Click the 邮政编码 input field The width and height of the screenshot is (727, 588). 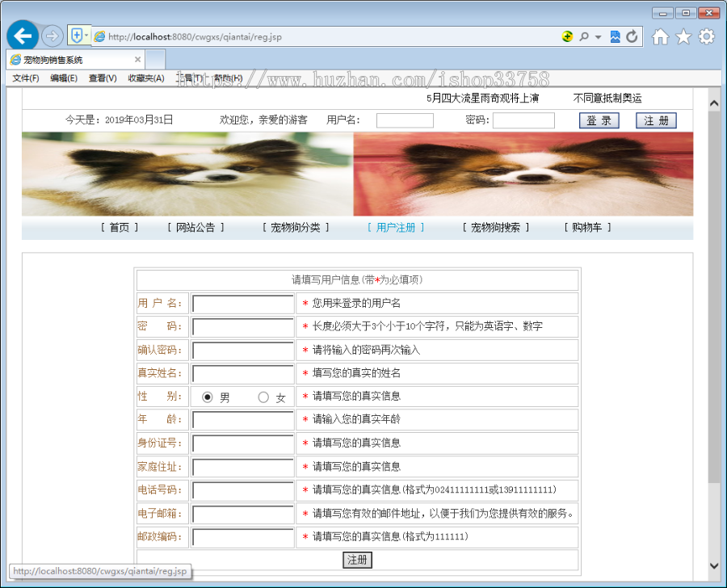click(x=243, y=537)
